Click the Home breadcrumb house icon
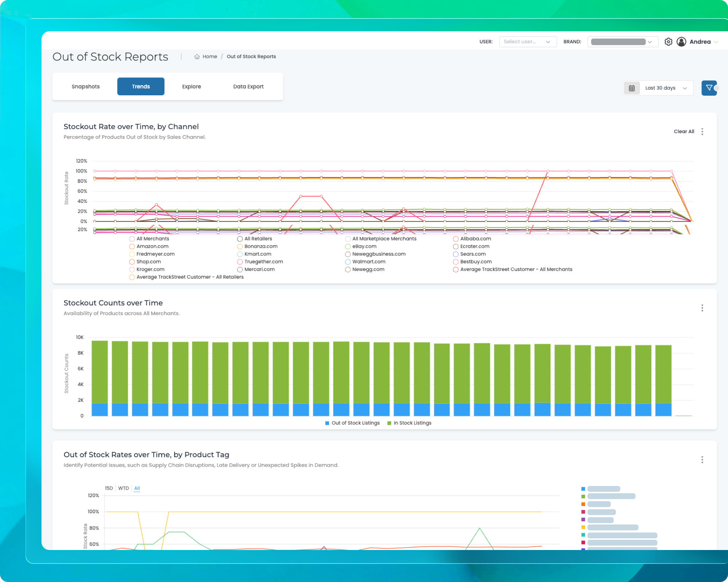 [197, 57]
